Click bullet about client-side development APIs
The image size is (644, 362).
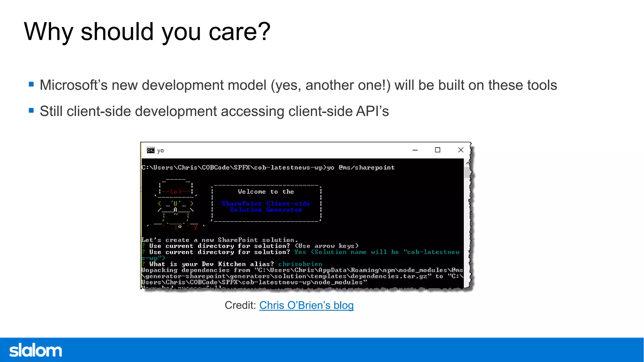pos(214,111)
